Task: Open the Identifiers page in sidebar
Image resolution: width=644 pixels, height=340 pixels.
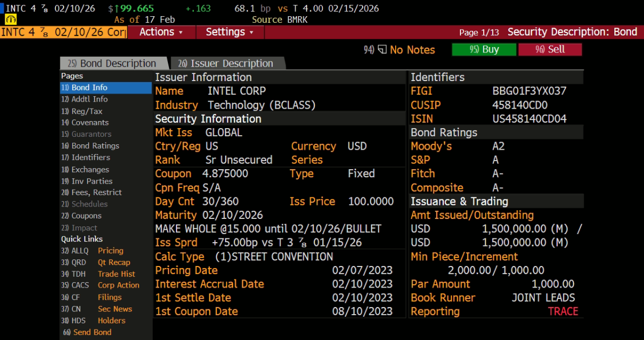Action: pos(85,157)
